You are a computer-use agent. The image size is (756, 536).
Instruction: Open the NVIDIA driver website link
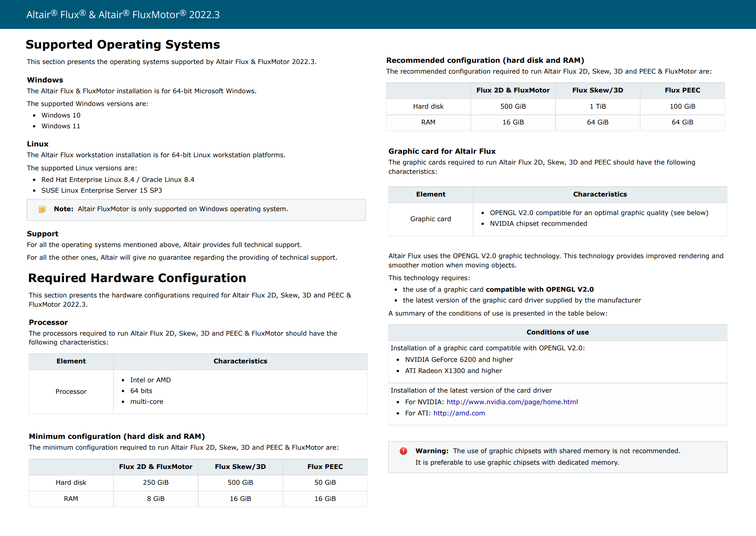512,402
